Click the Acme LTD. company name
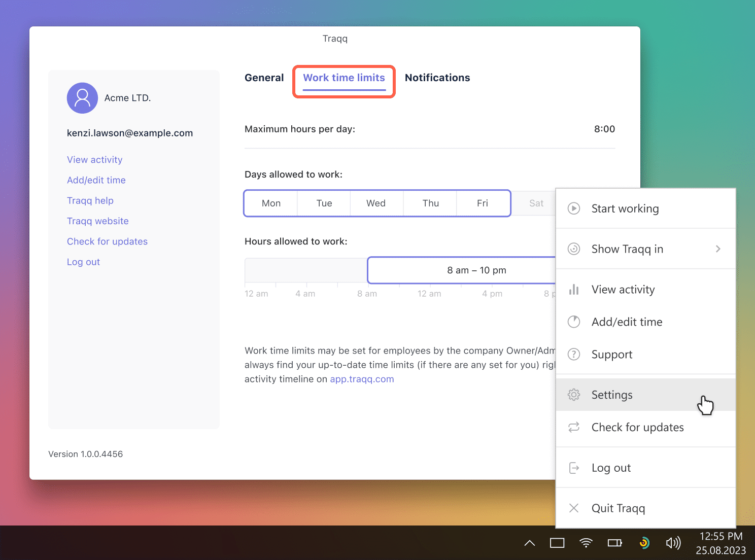Image resolution: width=755 pixels, height=560 pixels. 128,98
